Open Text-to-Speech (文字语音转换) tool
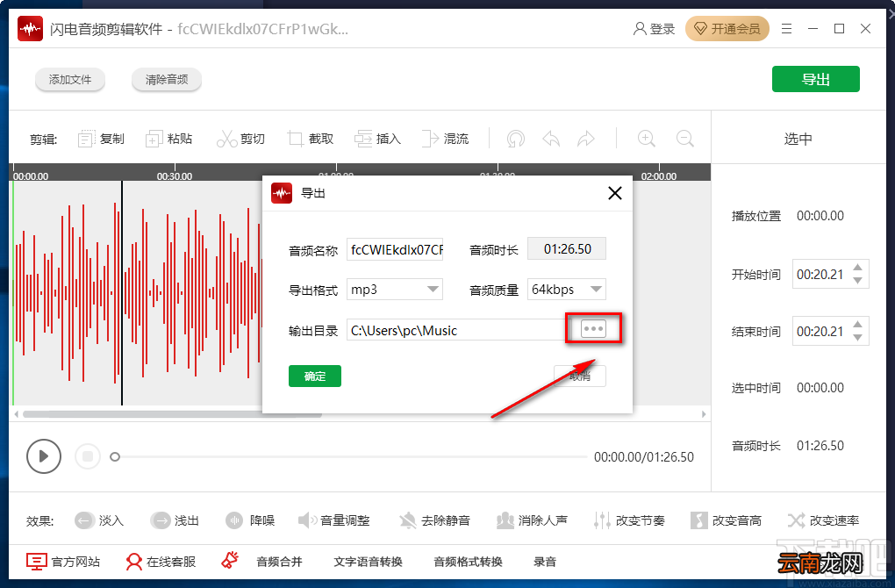Viewport: 895px width, 588px height. 369,562
